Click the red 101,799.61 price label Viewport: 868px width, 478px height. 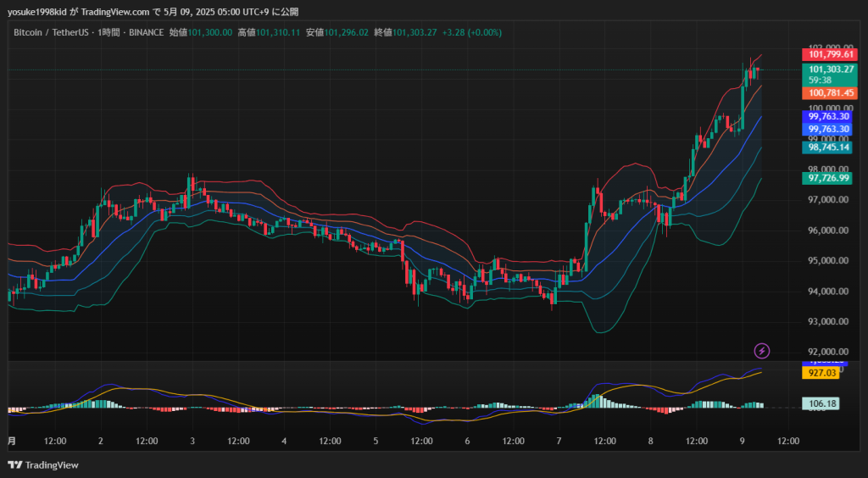pos(829,54)
